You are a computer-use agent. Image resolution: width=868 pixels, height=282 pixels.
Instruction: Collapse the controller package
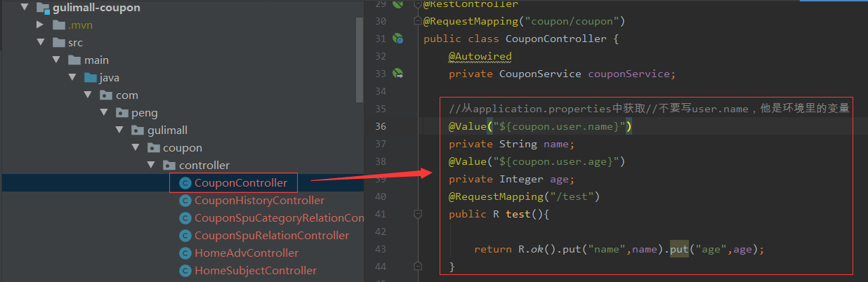click(151, 166)
